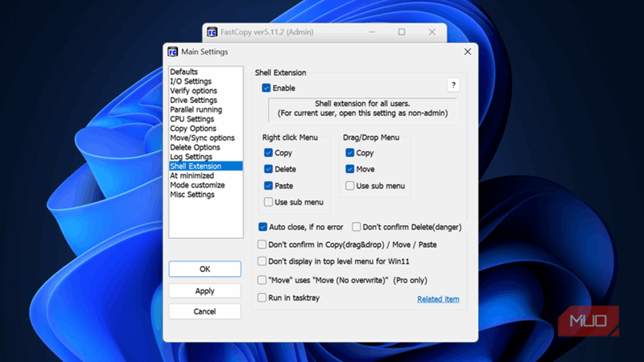Image resolution: width=644 pixels, height=362 pixels.
Task: Check Don't display in top level menu for Win11
Action: tap(262, 261)
